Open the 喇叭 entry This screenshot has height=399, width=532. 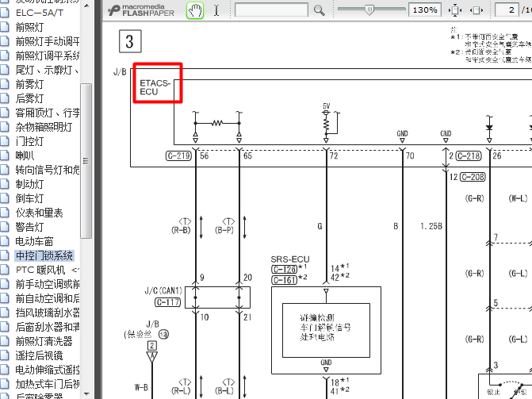tap(25, 155)
